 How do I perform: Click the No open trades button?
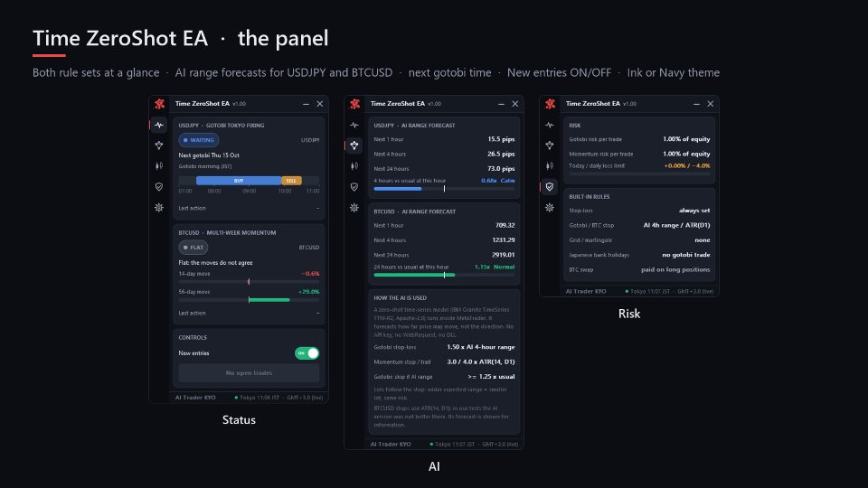coord(250,373)
